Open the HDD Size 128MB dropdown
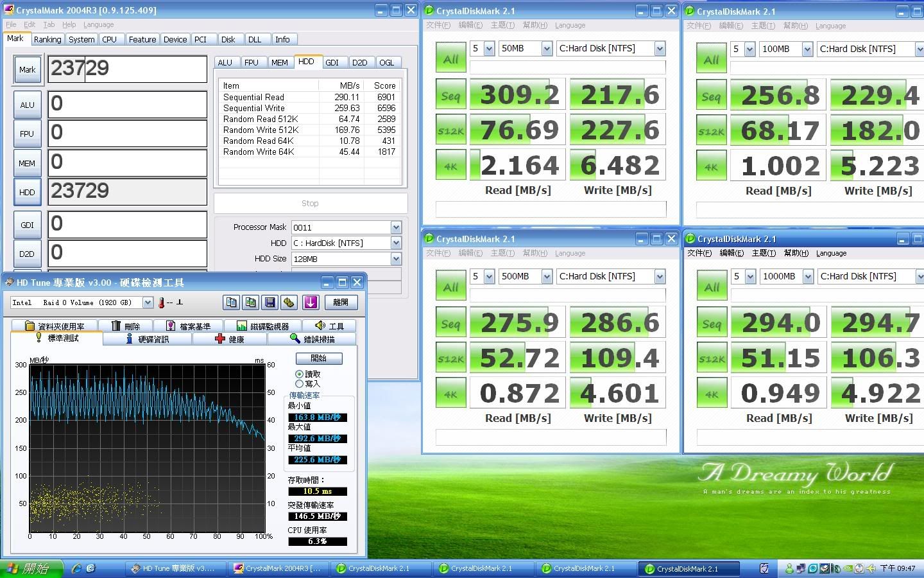The height and width of the screenshot is (578, 924). pyautogui.click(x=396, y=259)
